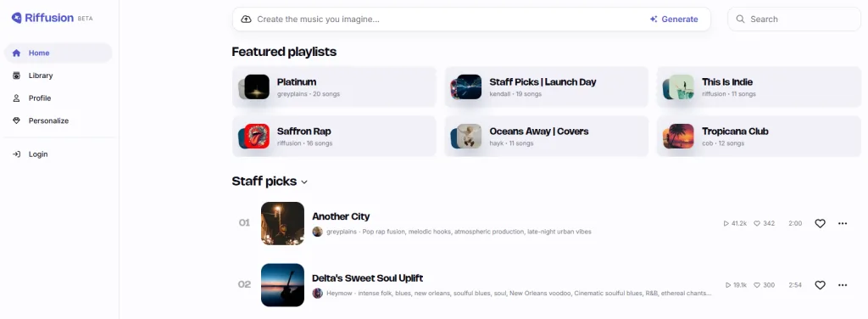Toggle heart on Delta's Sweet Soul Uplift

click(x=820, y=285)
